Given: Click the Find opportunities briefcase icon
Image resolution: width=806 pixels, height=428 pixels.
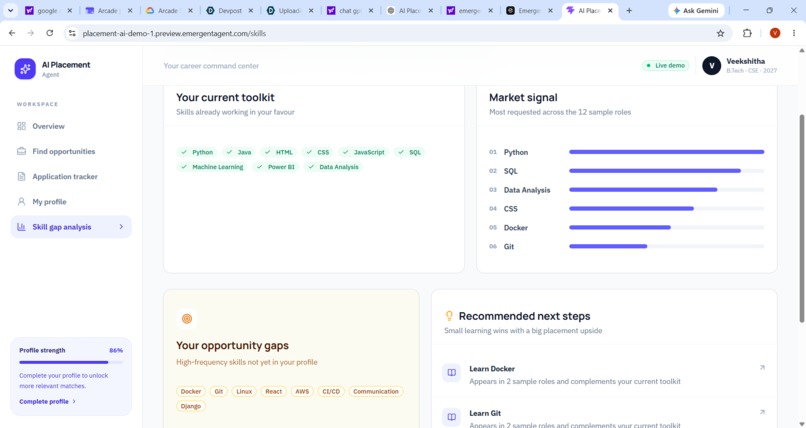Looking at the screenshot, I should click(x=21, y=151).
